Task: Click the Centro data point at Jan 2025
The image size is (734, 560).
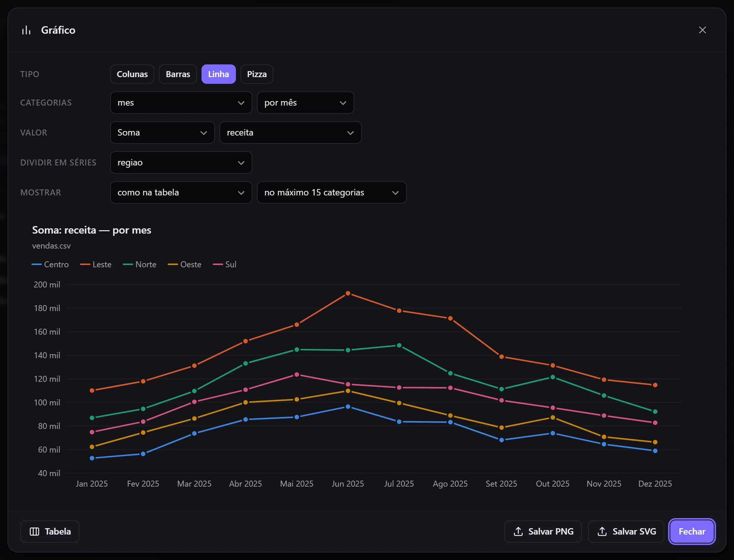Action: (x=92, y=458)
